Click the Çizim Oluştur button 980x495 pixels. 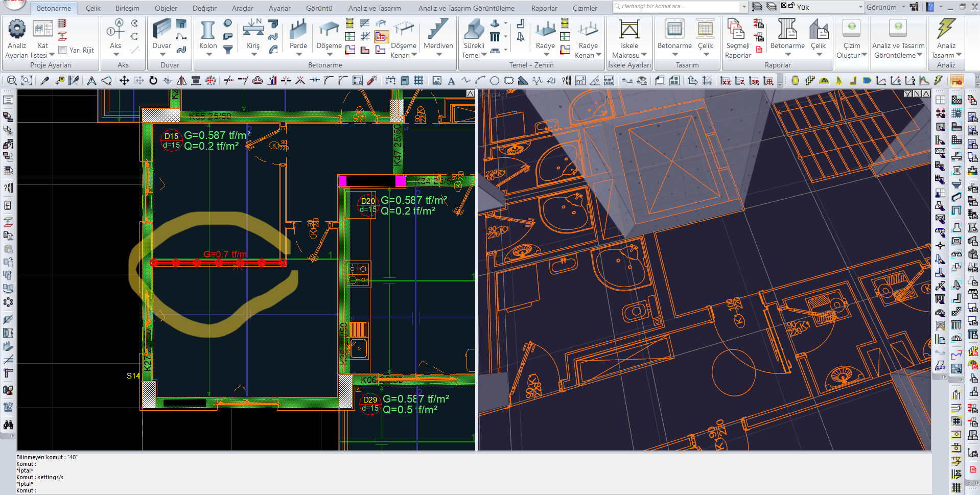coord(851,39)
